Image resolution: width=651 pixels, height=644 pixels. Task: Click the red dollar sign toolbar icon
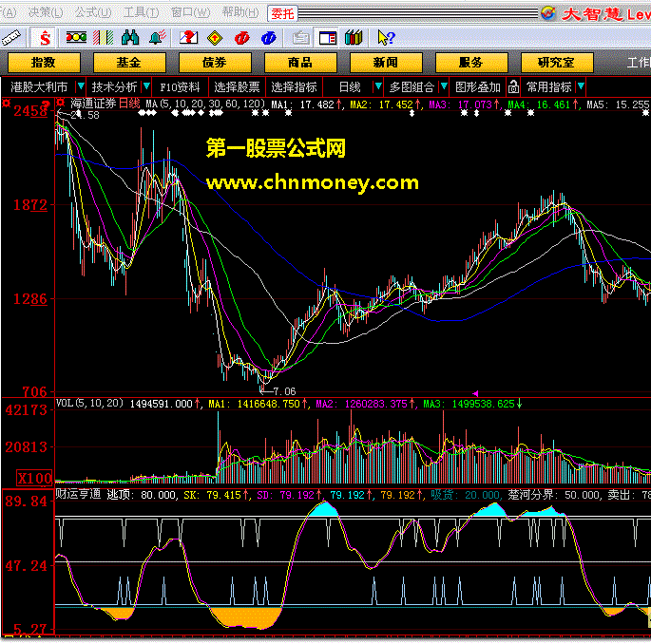[45, 38]
